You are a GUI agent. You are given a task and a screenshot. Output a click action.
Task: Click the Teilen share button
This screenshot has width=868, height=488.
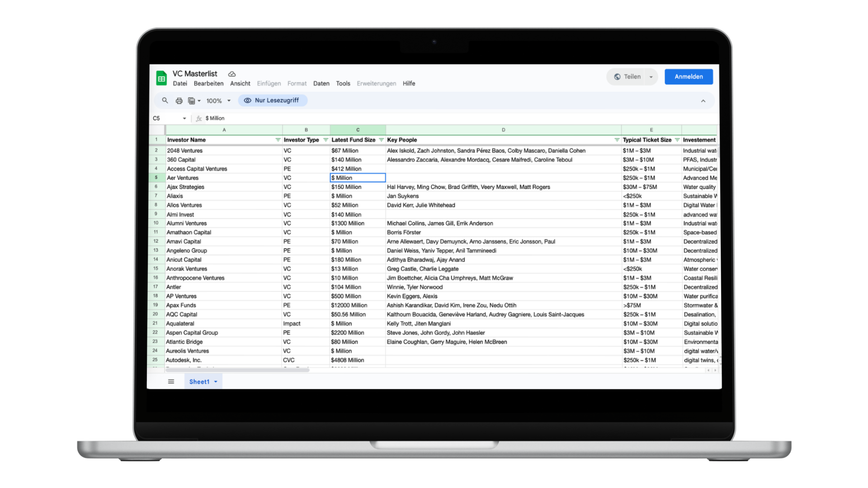(x=627, y=77)
